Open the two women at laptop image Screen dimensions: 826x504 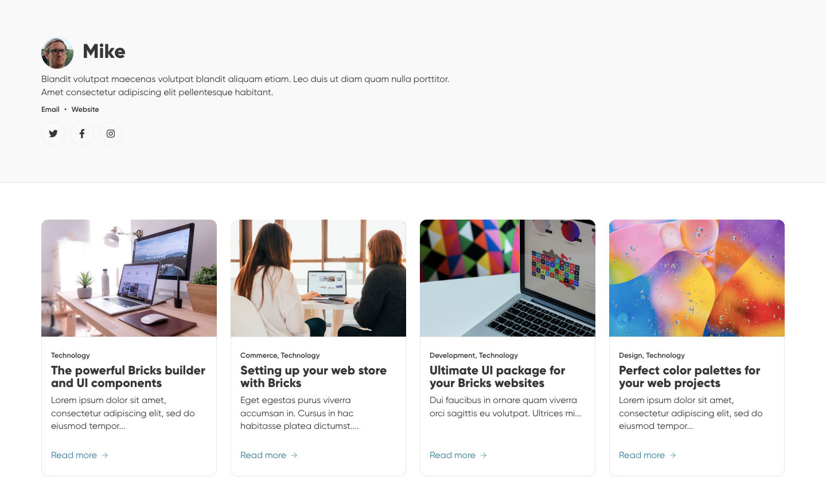(318, 278)
